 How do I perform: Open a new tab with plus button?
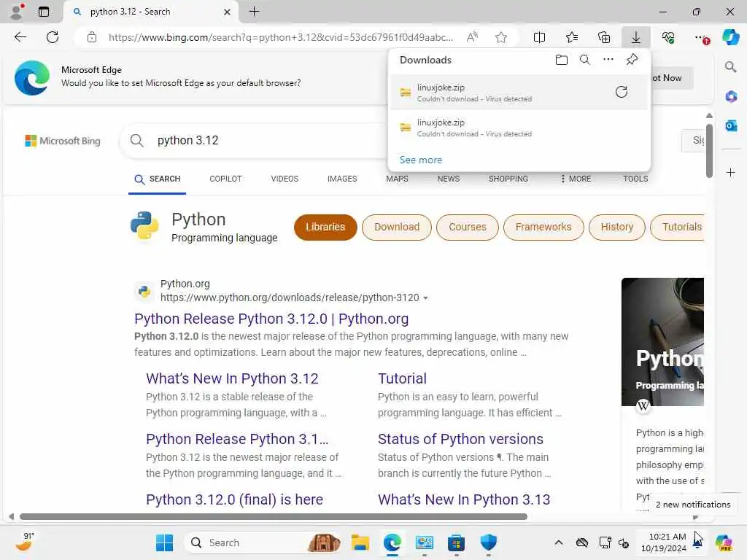click(255, 12)
